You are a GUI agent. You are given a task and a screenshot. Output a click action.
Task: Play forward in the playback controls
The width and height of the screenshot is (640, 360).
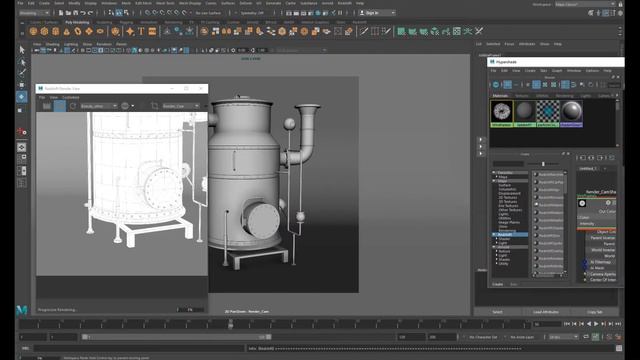596,324
